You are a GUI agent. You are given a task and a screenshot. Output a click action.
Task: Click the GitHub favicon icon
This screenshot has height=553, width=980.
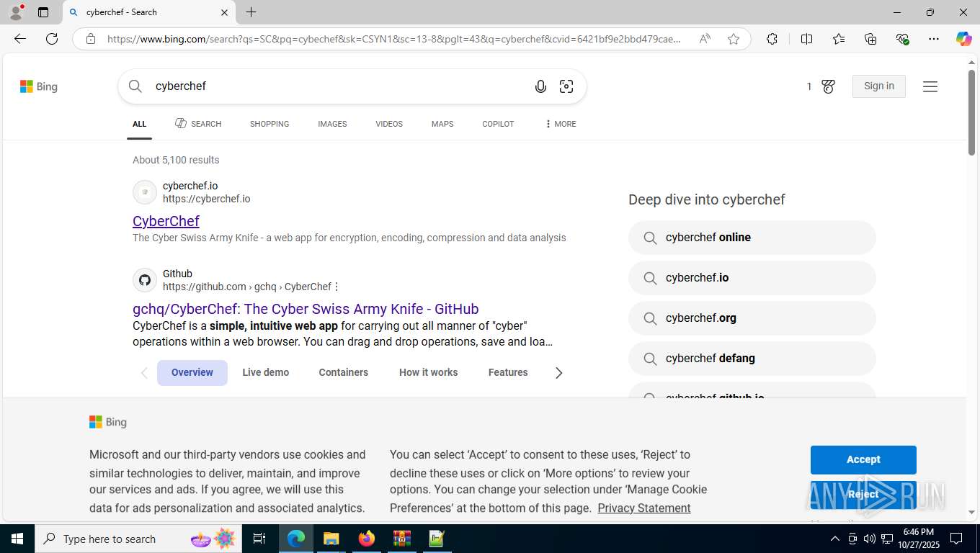(145, 280)
